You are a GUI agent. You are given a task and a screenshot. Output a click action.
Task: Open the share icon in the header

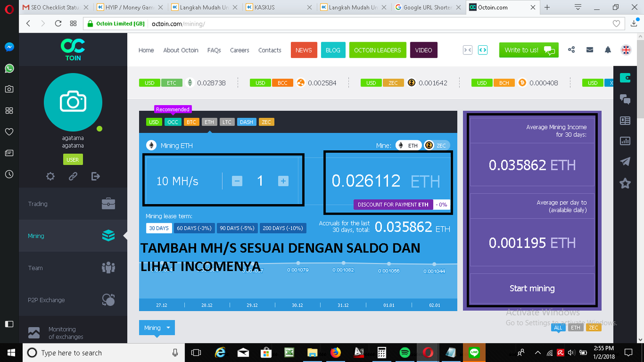(x=571, y=50)
